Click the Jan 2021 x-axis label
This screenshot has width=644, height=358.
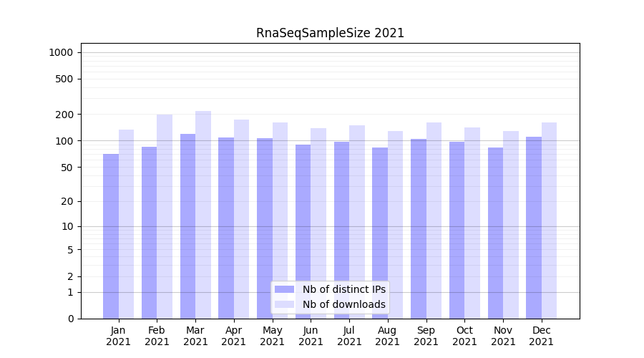point(119,336)
